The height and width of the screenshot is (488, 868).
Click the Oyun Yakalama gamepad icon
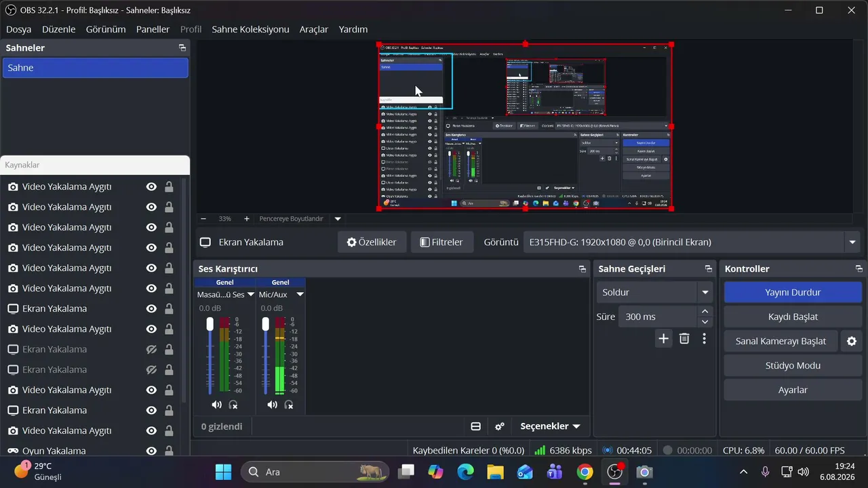point(13,451)
